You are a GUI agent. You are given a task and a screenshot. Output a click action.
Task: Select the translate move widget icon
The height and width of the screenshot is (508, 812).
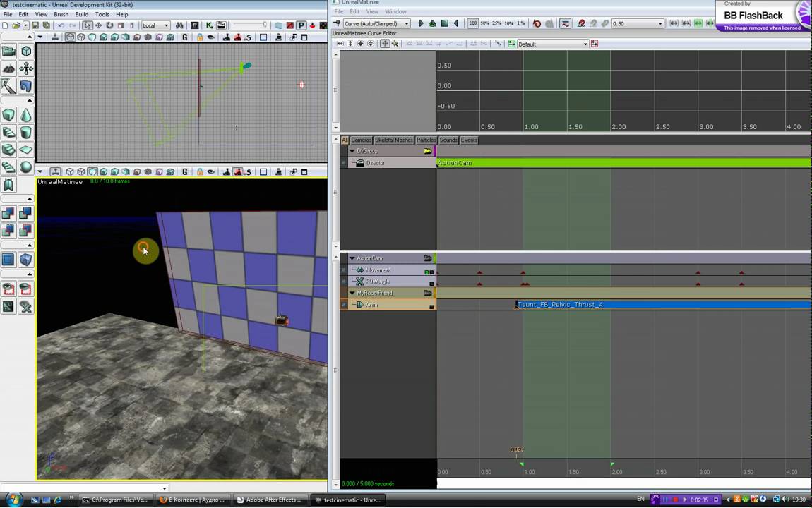tap(98, 25)
